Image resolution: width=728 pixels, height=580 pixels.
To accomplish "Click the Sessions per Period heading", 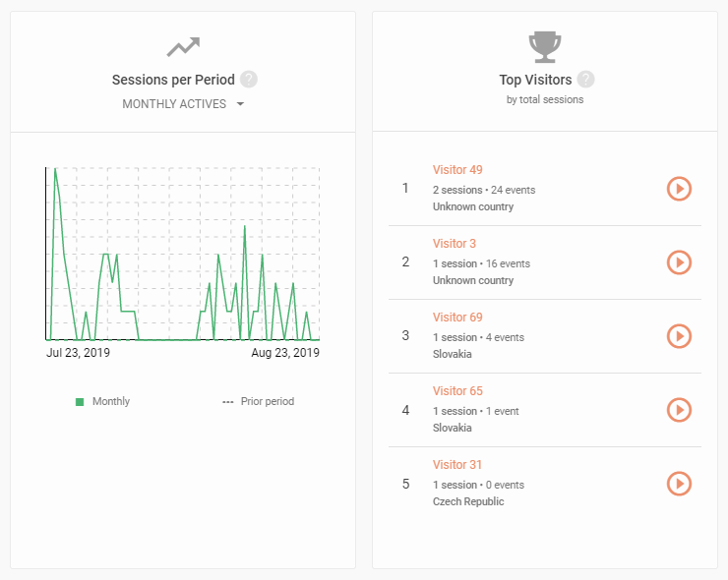I will point(173,80).
